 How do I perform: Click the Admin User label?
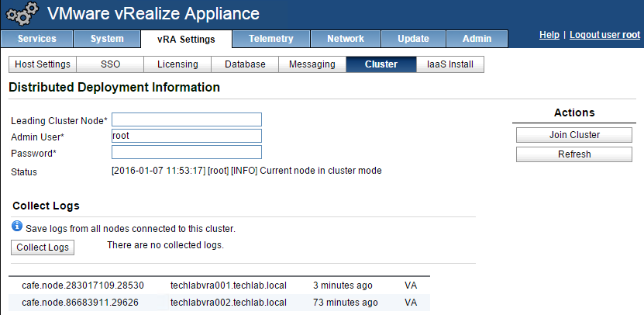coord(38,137)
